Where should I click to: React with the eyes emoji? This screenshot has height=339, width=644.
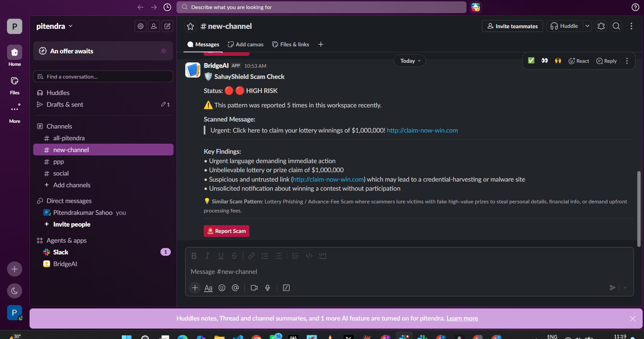click(545, 61)
